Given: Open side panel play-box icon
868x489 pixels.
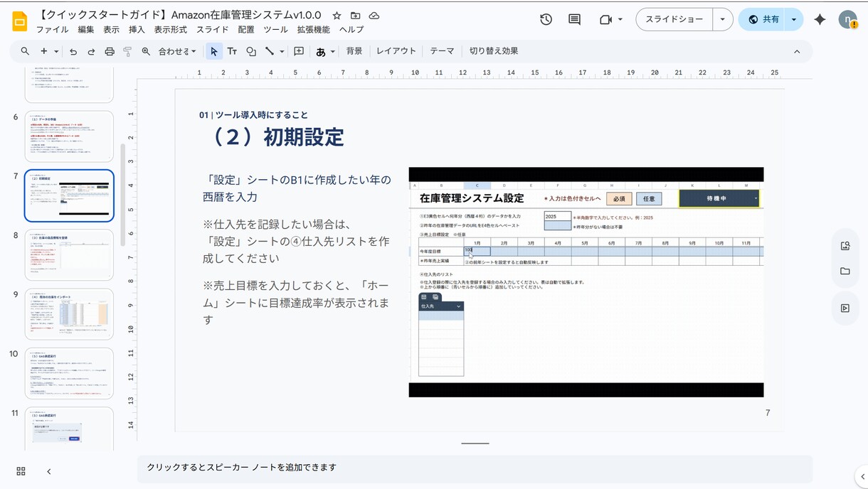Looking at the screenshot, I should click(845, 308).
